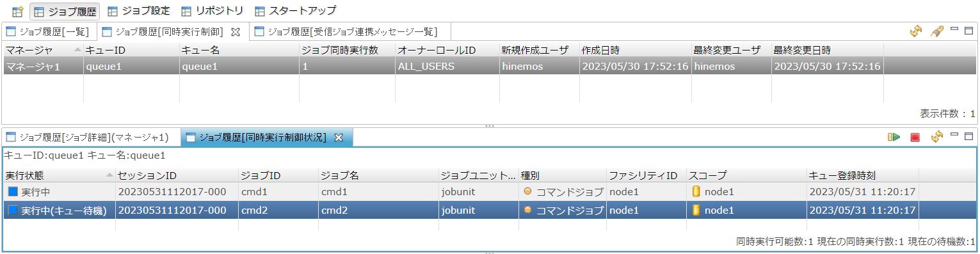Screen dimensions: 980x254
Task: Click the 2023/05/31 11:20:17 cell in cmd1 row
Action: tap(862, 191)
